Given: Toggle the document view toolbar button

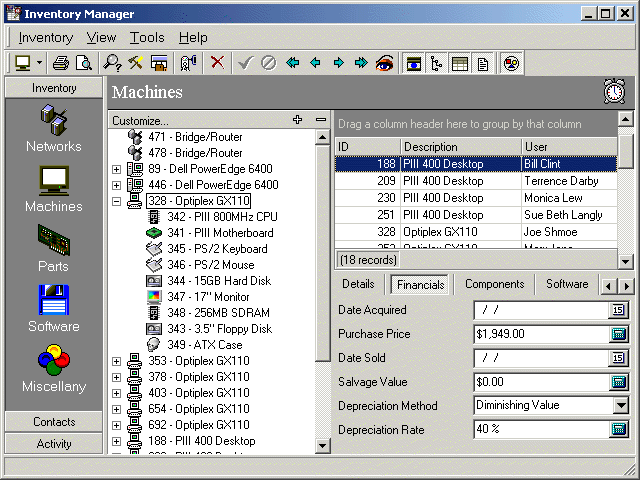Looking at the screenshot, I should [x=483, y=64].
